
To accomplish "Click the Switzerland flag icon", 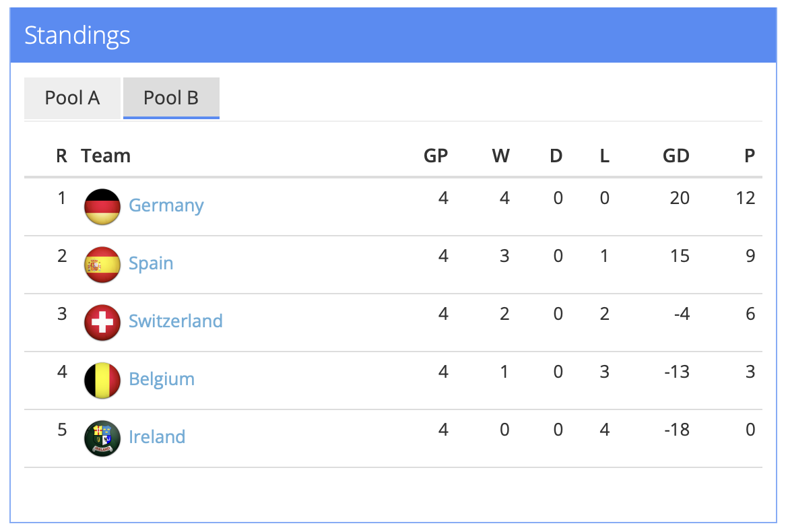I will [102, 322].
